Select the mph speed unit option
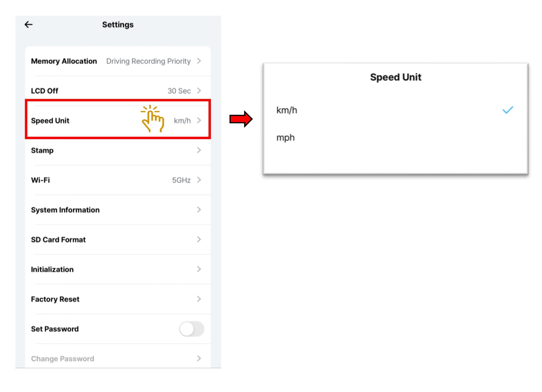 click(x=286, y=137)
